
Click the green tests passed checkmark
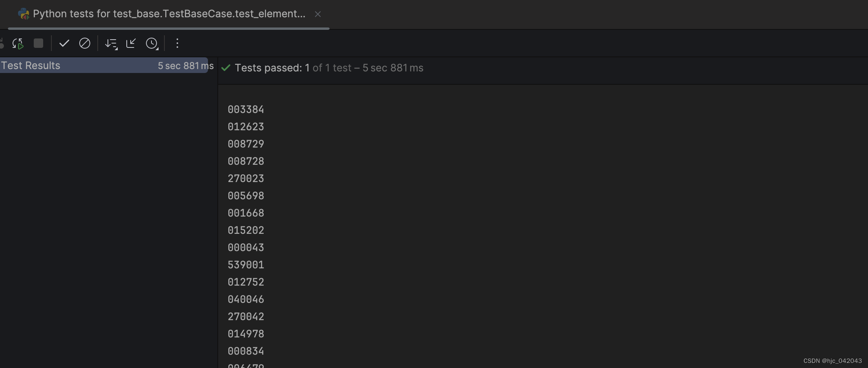(226, 68)
